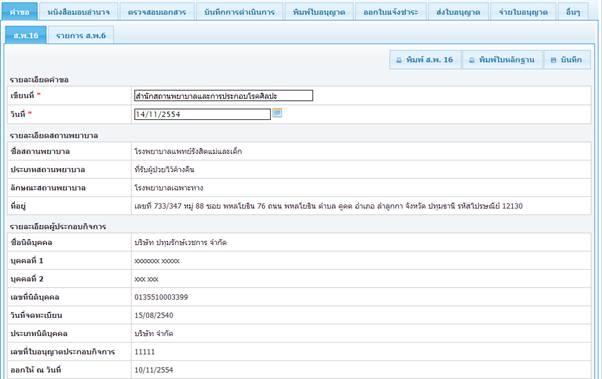Click the พิมพ์ใบหลักฐาน button
Viewport: 602px width, 379px height.
[503, 60]
